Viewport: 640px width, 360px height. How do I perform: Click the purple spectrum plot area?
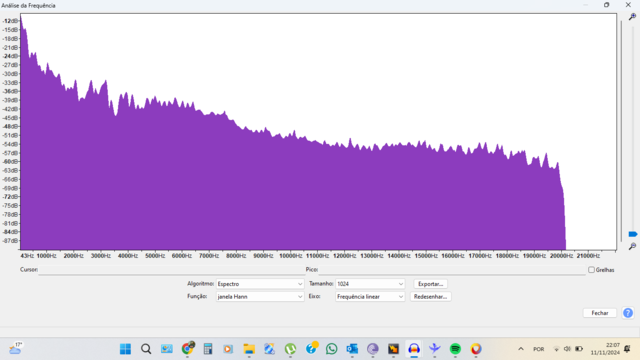(318, 131)
